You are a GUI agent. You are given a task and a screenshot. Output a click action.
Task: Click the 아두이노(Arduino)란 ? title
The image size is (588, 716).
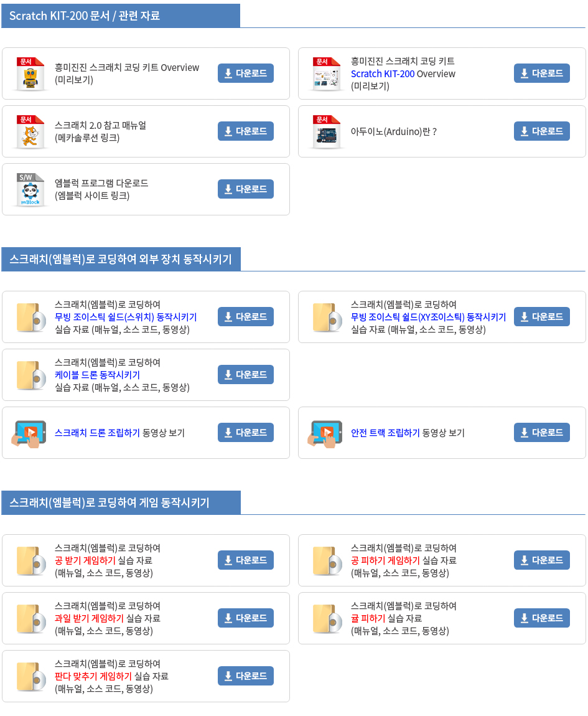coord(393,131)
